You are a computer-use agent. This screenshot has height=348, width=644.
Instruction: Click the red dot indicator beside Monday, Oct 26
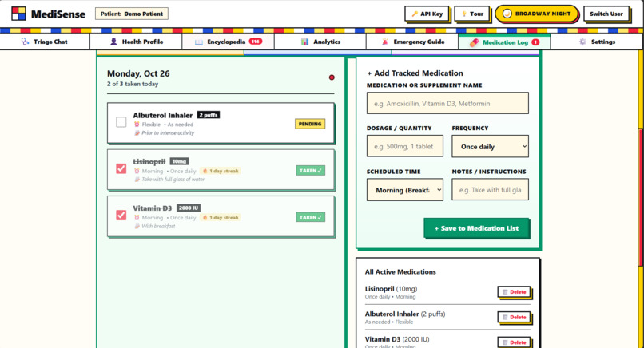[332, 77]
